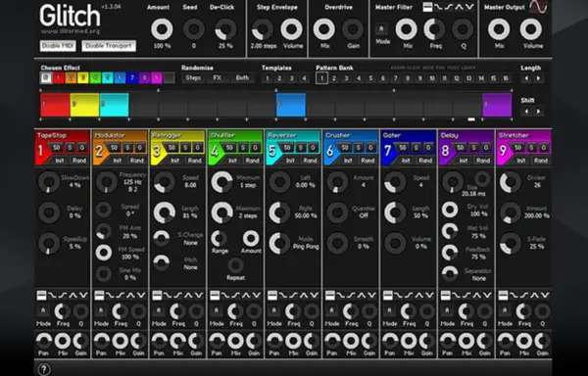
Task: Shift pattern right with Shift arrow
Action: (x=538, y=112)
